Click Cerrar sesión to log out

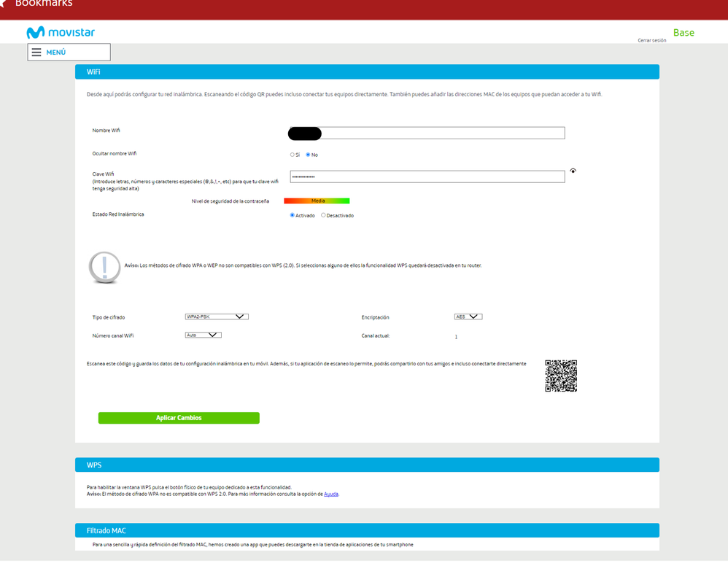651,41
